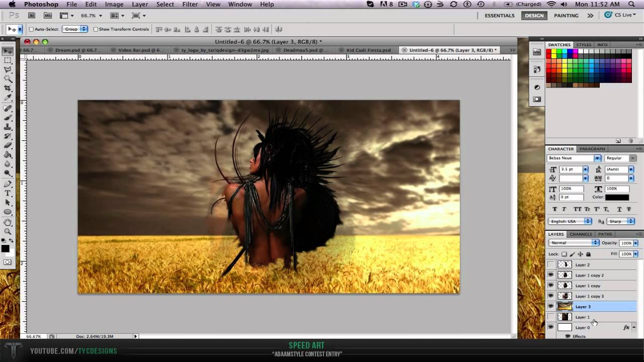Hide the Layer 1 copy layer

[x=551, y=286]
